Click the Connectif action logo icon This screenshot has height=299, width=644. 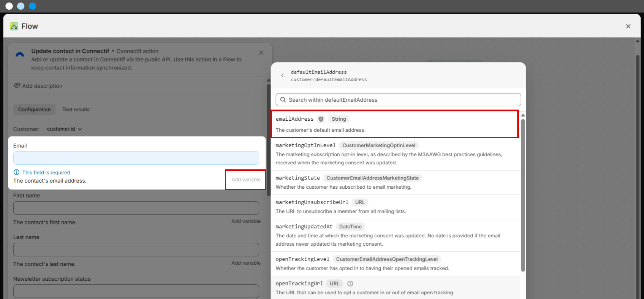click(x=20, y=55)
